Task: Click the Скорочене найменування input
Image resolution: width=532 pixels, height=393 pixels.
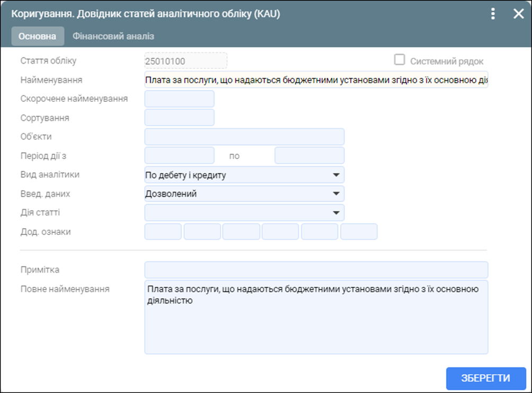Action: (179, 99)
